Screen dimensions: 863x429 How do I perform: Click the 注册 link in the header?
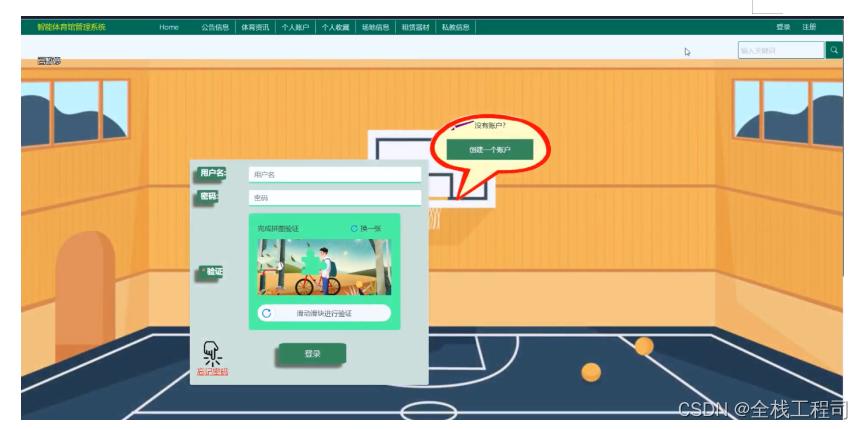click(809, 27)
